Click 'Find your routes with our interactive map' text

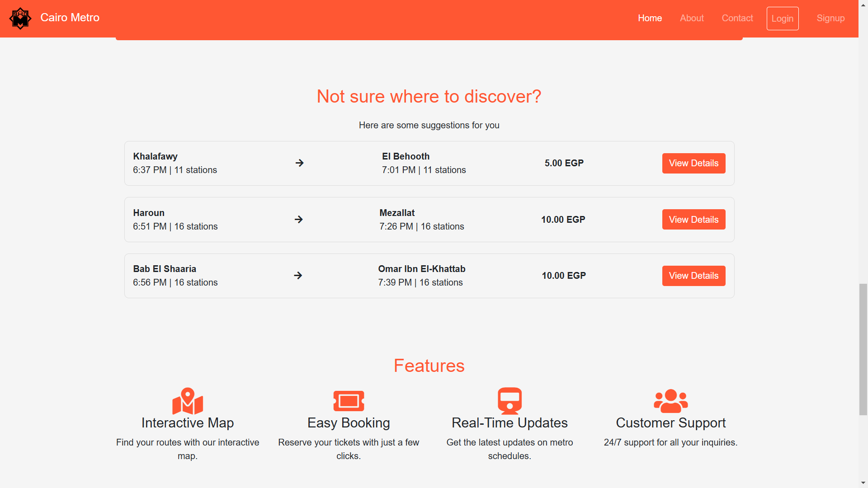tap(188, 449)
